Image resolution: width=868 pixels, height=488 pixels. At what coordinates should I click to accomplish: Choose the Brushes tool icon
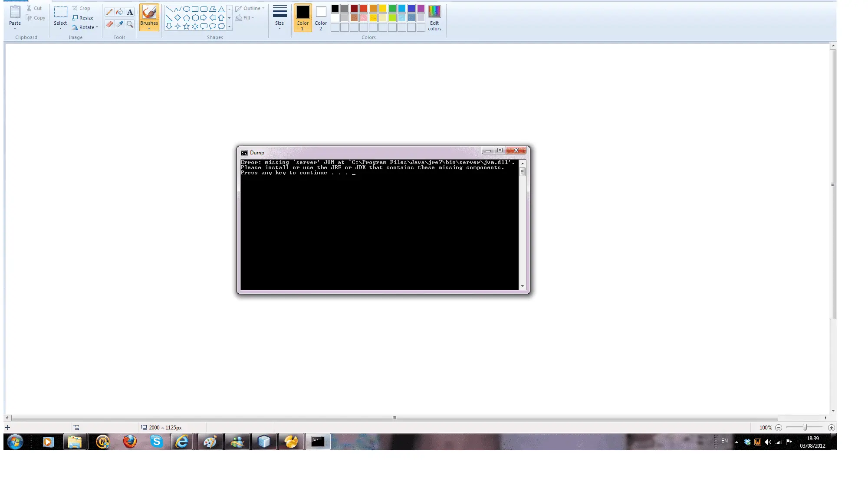[x=149, y=12]
